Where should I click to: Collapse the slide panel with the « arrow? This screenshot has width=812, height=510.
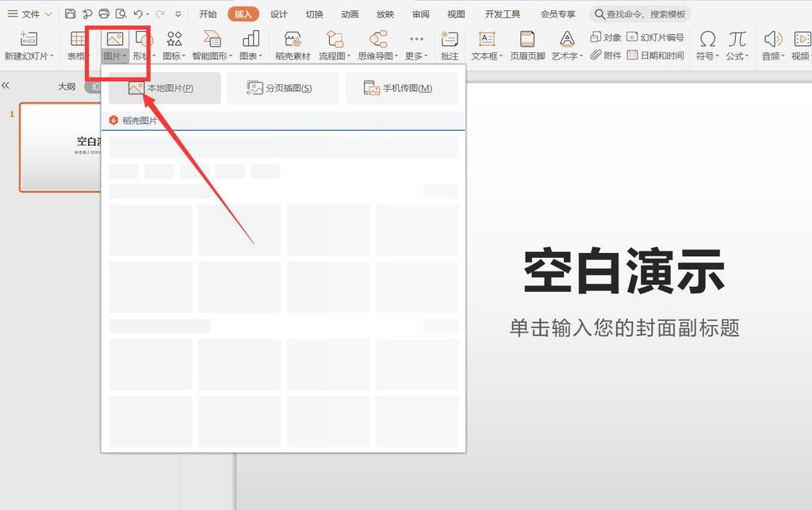[8, 86]
